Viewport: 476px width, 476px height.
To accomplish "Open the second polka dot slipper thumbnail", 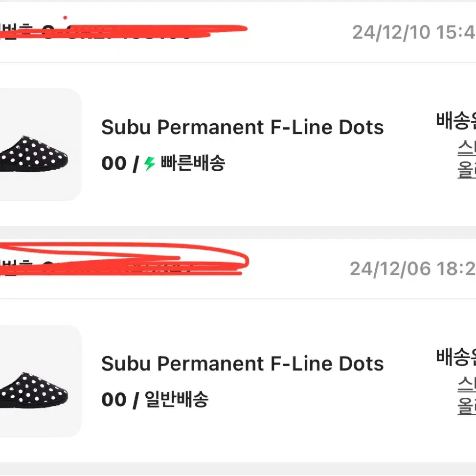I will pyautogui.click(x=34, y=390).
